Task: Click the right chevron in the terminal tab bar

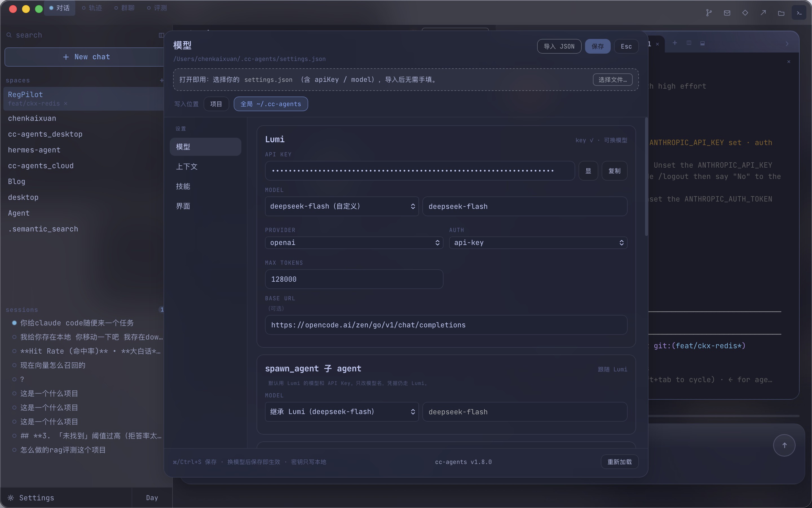Action: click(x=787, y=44)
